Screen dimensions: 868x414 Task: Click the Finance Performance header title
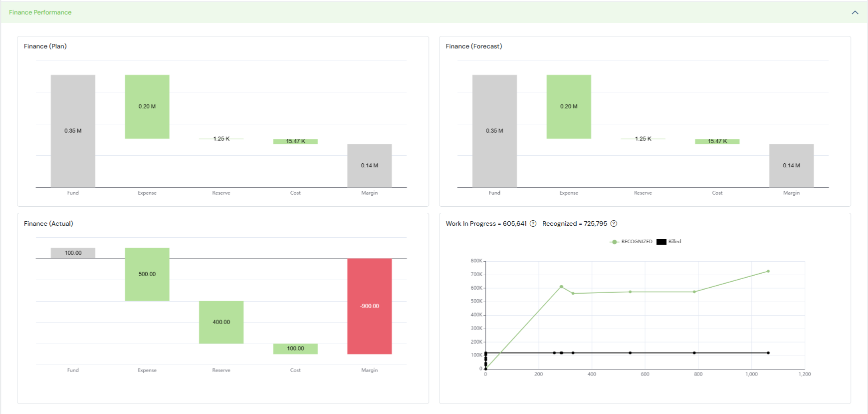pos(40,12)
